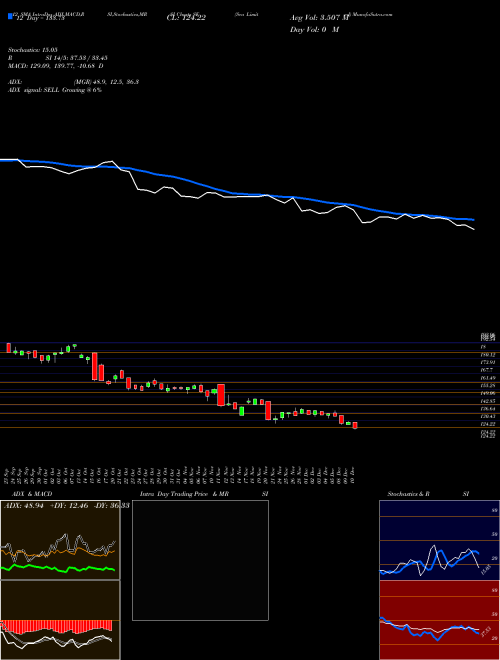500x660 pixels.
Task: Click the 124.22 price axis label
Action: pyautogui.click(x=487, y=424)
